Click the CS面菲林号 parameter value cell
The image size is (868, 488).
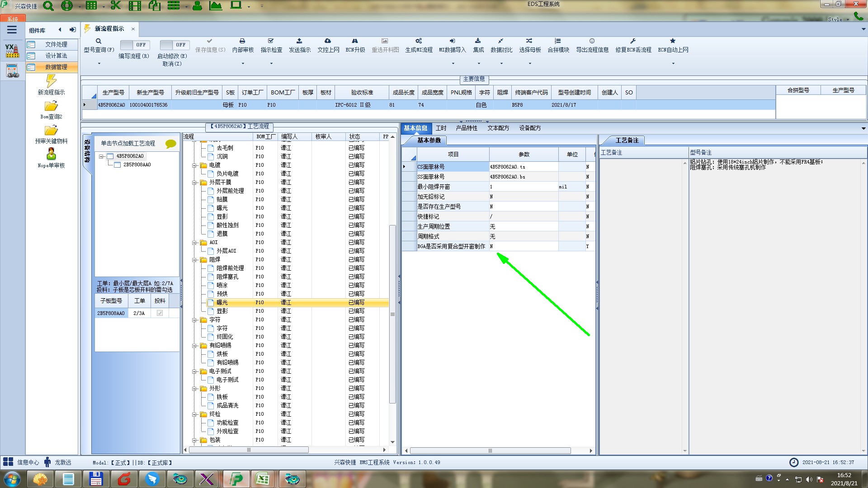pyautogui.click(x=524, y=167)
